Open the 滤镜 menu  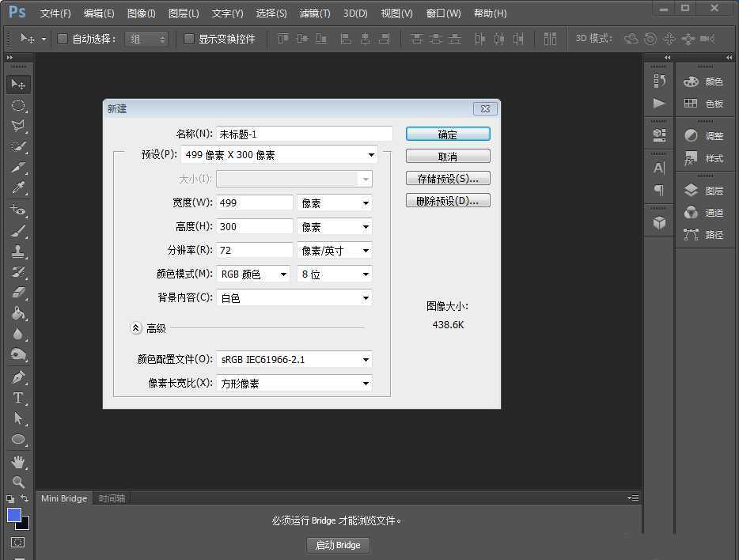click(x=314, y=13)
